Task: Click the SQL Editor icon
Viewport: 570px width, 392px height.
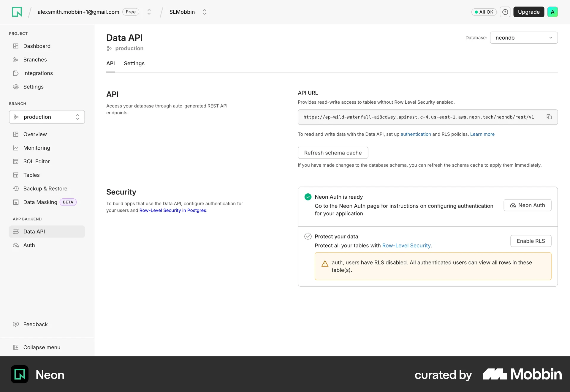Action: [16, 162]
